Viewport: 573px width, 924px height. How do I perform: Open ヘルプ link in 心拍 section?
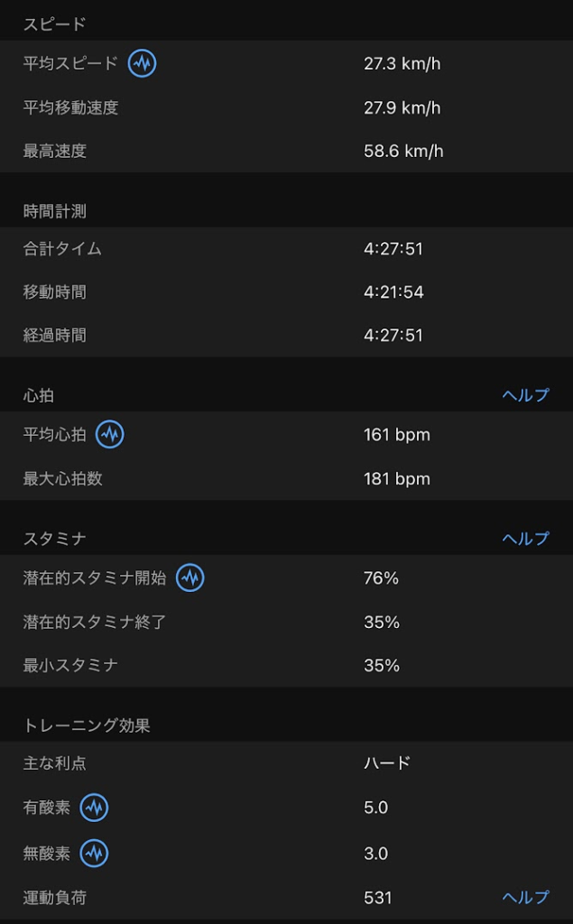tap(525, 395)
